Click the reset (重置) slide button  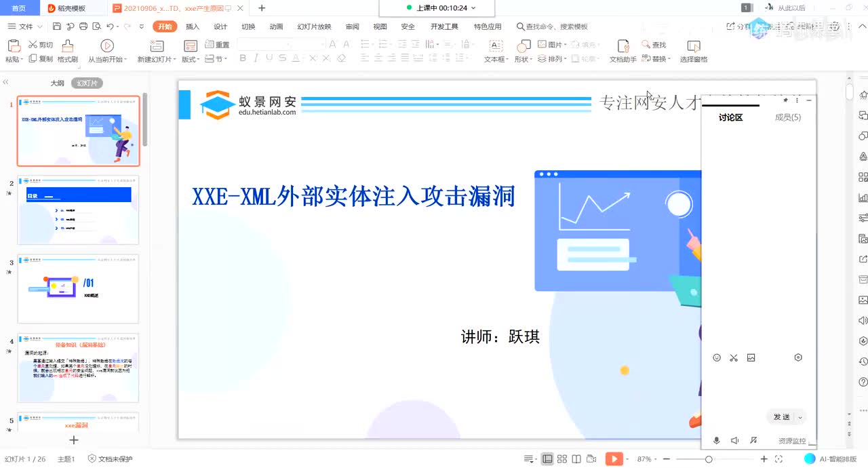click(217, 45)
